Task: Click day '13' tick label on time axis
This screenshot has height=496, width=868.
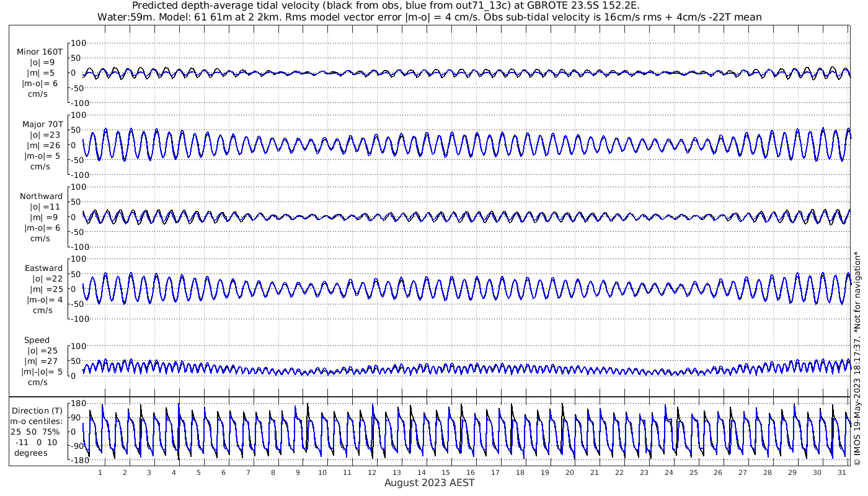Action: 396,472
